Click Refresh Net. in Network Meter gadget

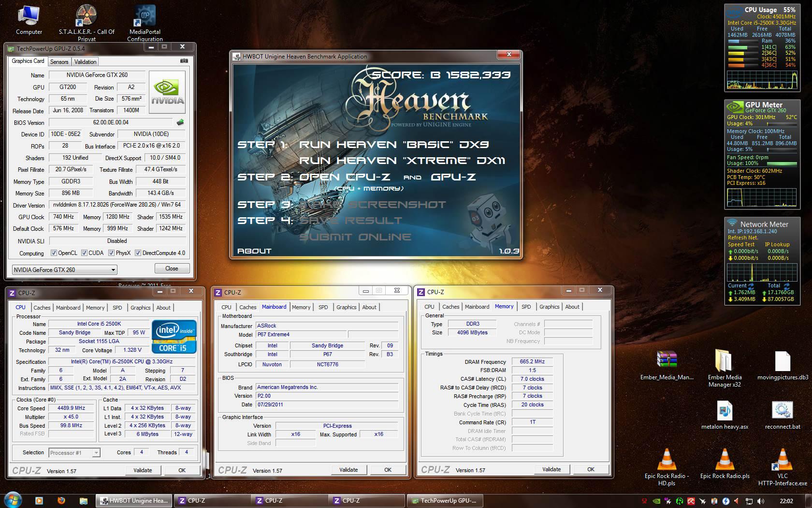coord(743,238)
